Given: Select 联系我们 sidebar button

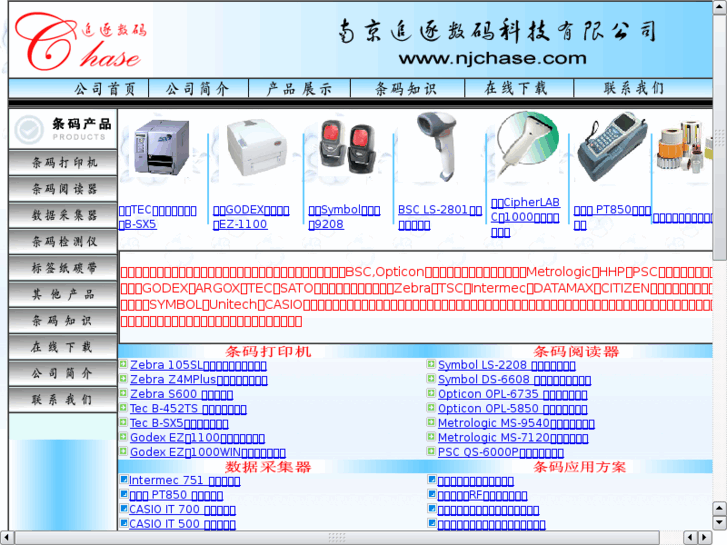Looking at the screenshot, I should click(x=63, y=400).
